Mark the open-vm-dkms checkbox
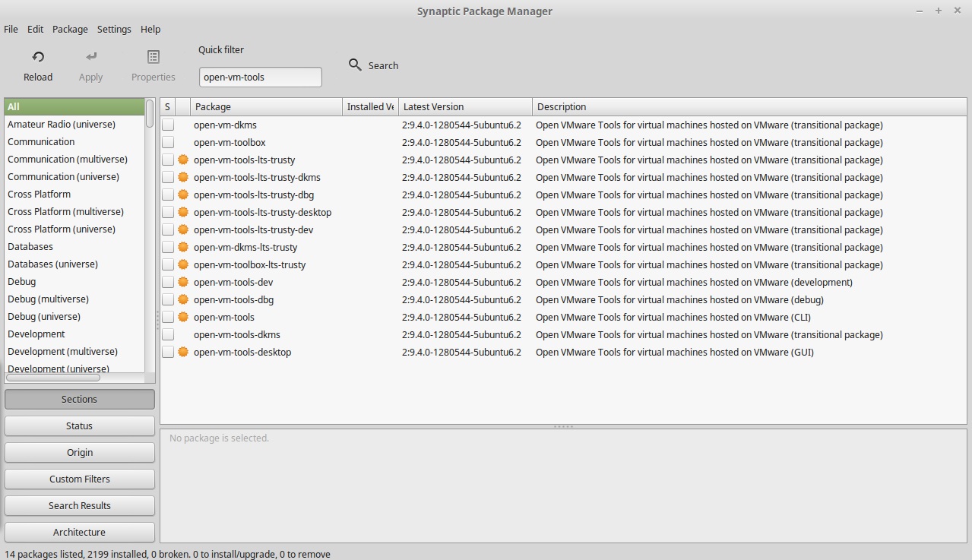 [x=168, y=125]
